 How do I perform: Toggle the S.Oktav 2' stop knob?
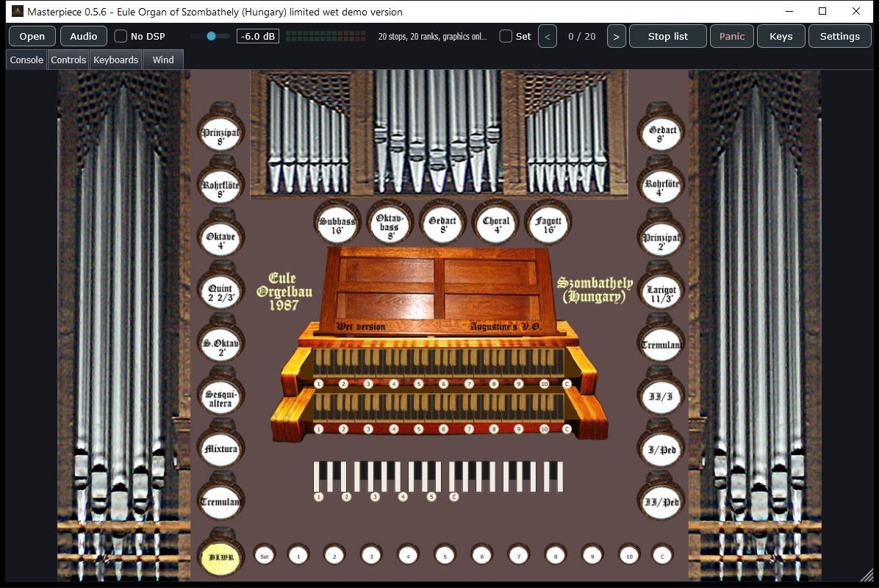pyautogui.click(x=221, y=343)
